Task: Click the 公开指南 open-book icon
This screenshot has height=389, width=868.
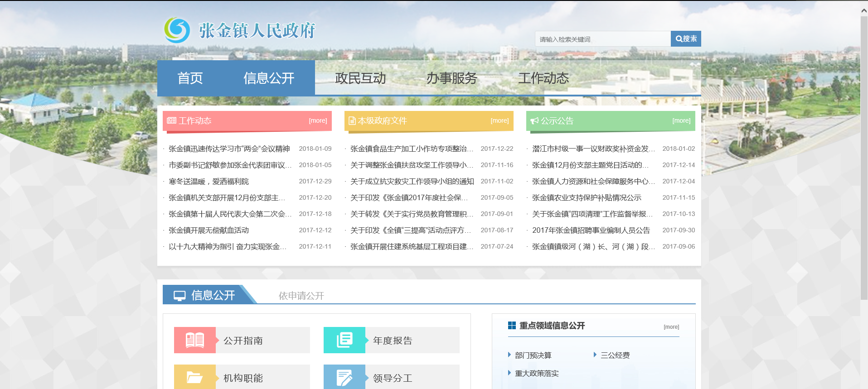Action: click(x=195, y=340)
